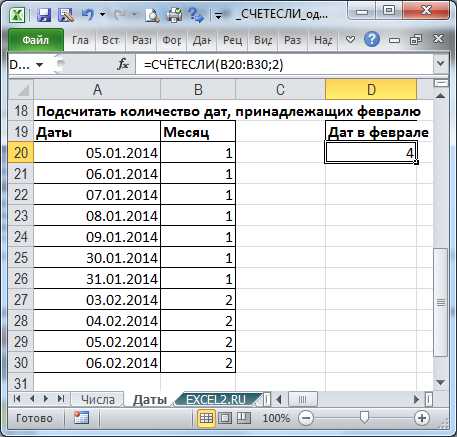
Task: Click the Excel application icon in title bar
Action: 16,15
